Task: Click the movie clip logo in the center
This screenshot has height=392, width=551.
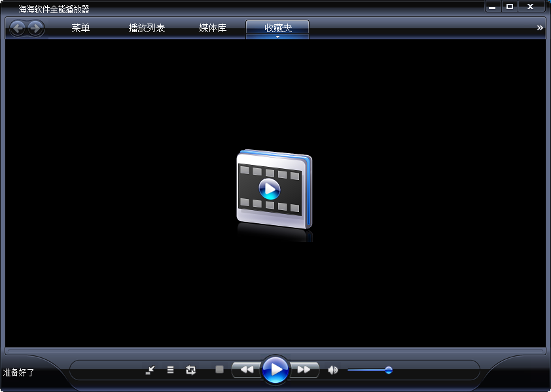Action: (275, 190)
